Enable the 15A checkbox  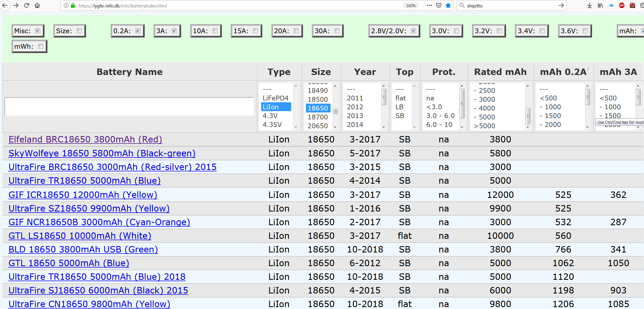click(256, 31)
